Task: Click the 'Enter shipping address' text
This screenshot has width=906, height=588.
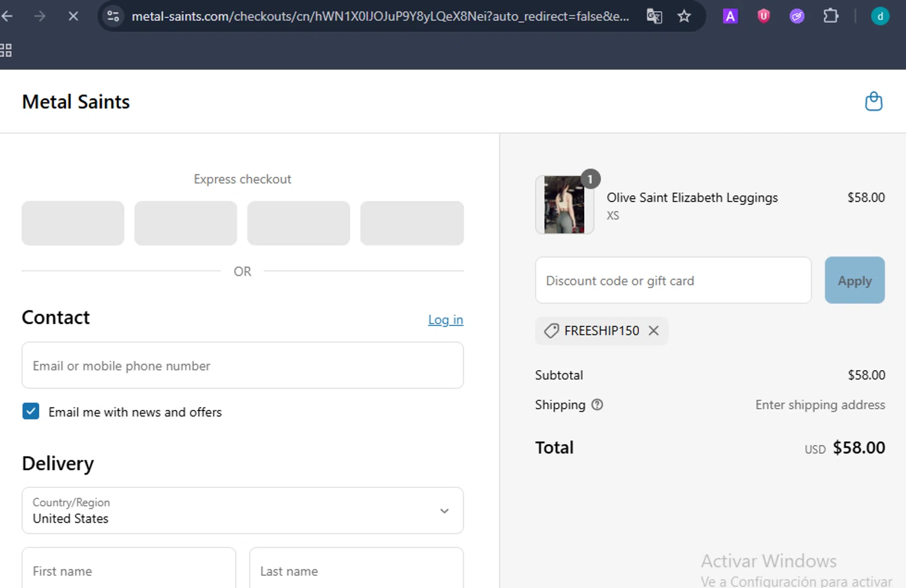Action: pyautogui.click(x=820, y=404)
